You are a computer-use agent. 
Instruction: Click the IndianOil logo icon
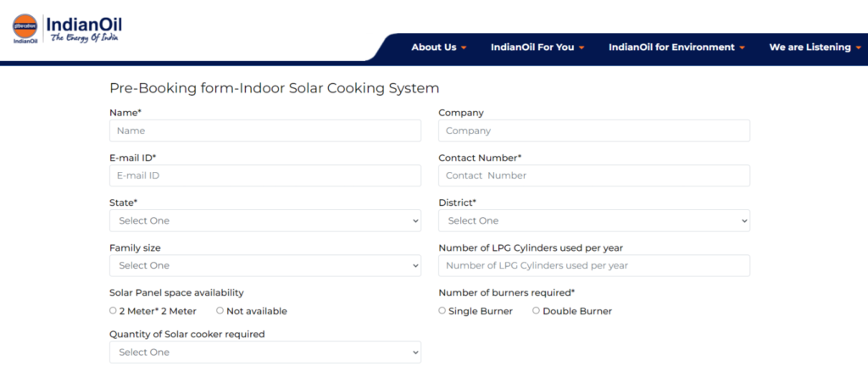pos(25,27)
